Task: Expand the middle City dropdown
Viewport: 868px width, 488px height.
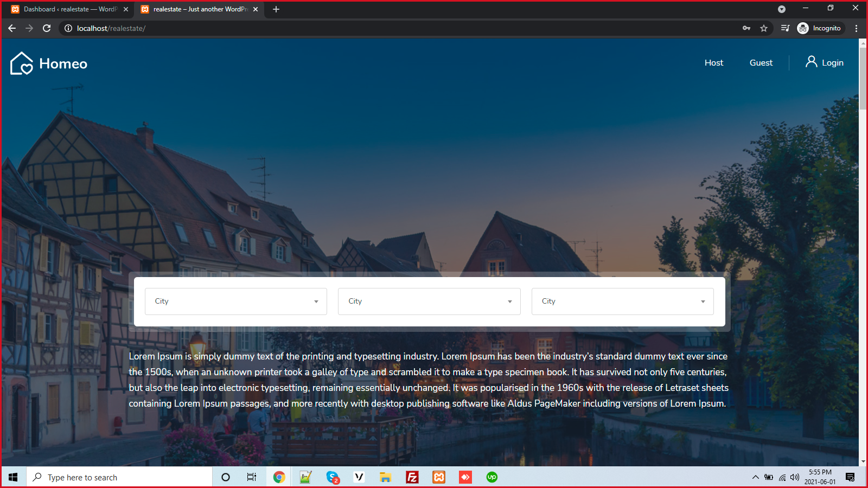Action: tap(429, 301)
